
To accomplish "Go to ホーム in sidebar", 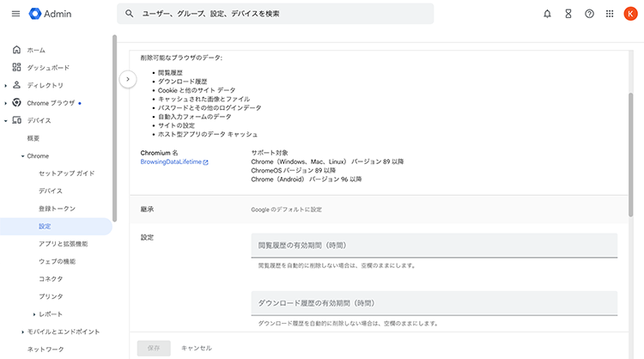I will (x=36, y=50).
